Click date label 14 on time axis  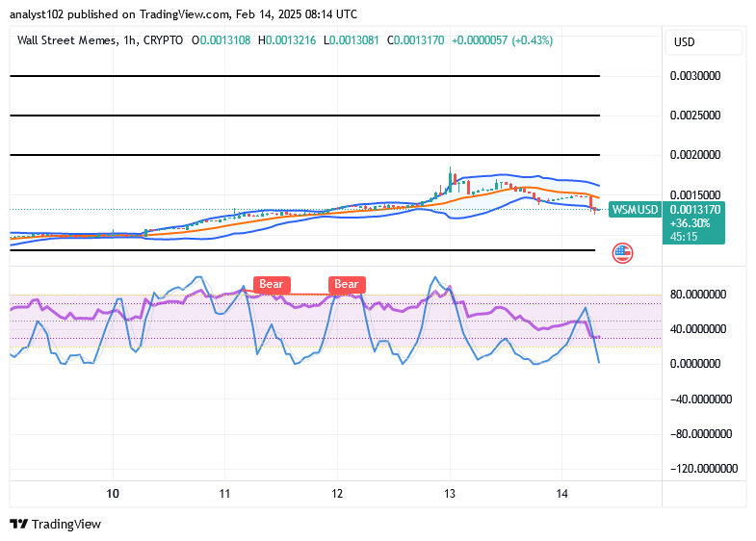(x=561, y=494)
